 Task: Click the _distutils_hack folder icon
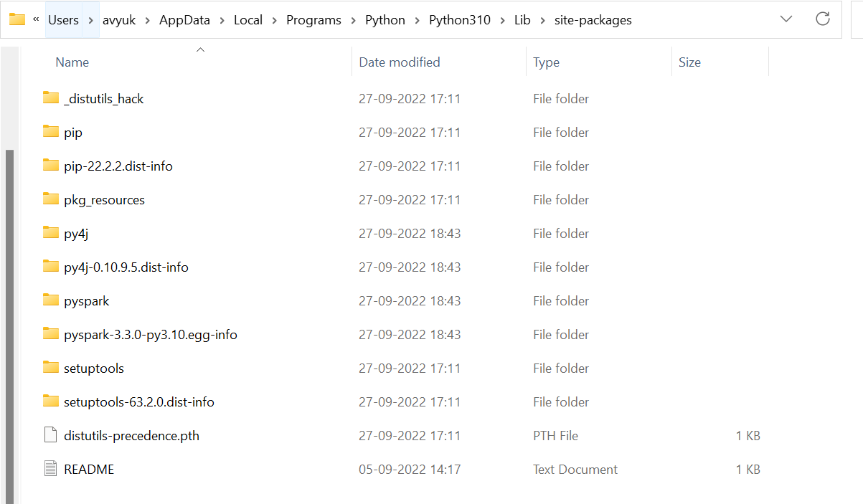pos(50,98)
